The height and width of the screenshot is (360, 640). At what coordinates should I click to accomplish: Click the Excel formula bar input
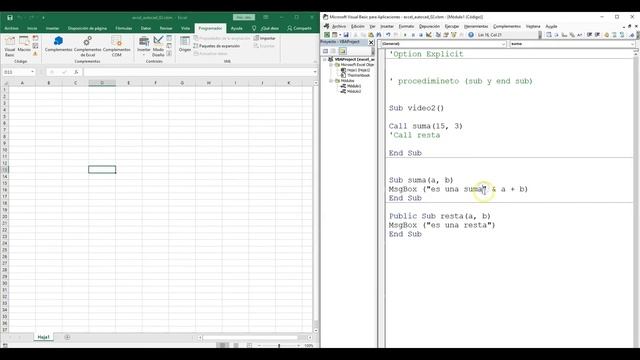click(x=198, y=72)
